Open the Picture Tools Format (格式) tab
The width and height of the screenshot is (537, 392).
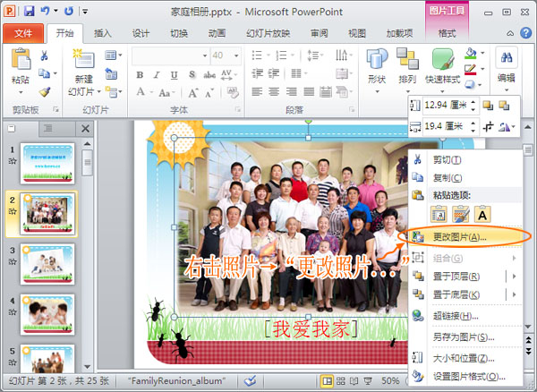pyautogui.click(x=447, y=33)
